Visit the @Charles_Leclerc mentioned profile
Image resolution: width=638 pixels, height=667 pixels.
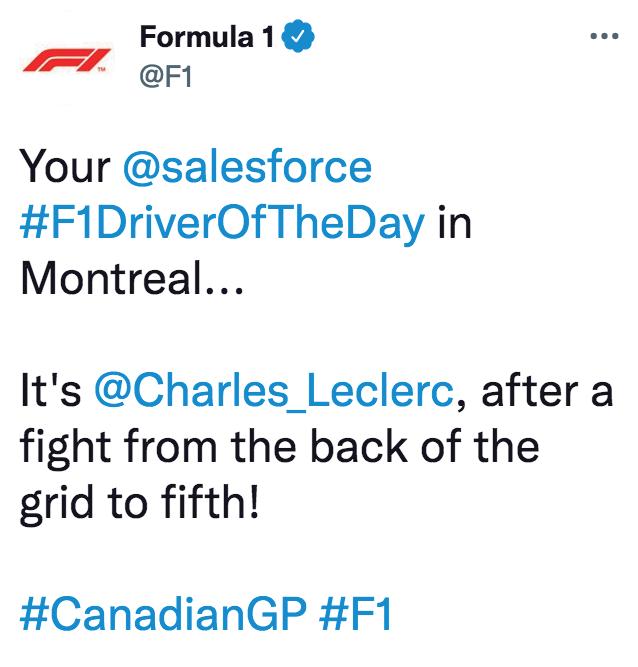click(275, 391)
